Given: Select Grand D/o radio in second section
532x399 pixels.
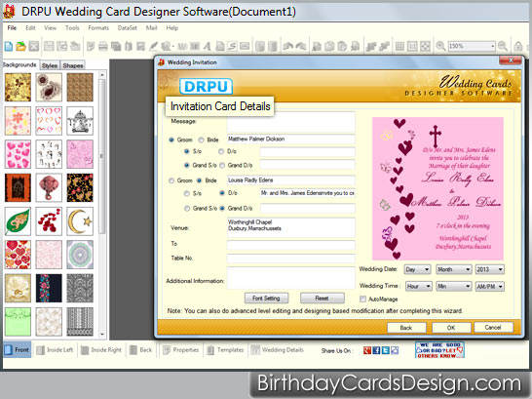Looking at the screenshot, I should (222, 209).
